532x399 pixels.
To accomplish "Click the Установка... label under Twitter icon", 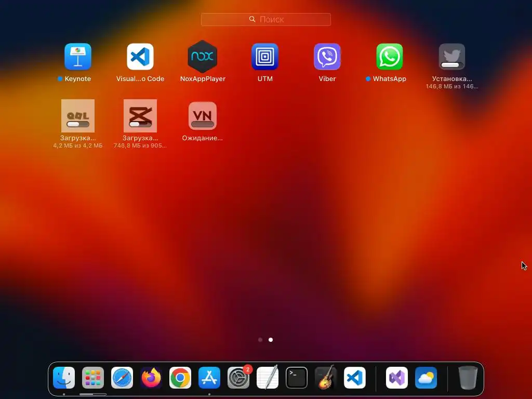I will point(452,79).
